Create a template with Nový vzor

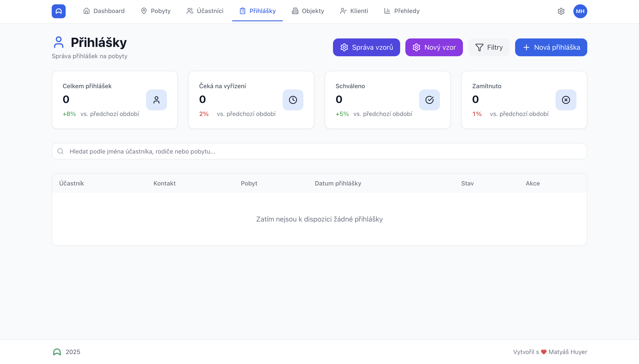(x=434, y=47)
